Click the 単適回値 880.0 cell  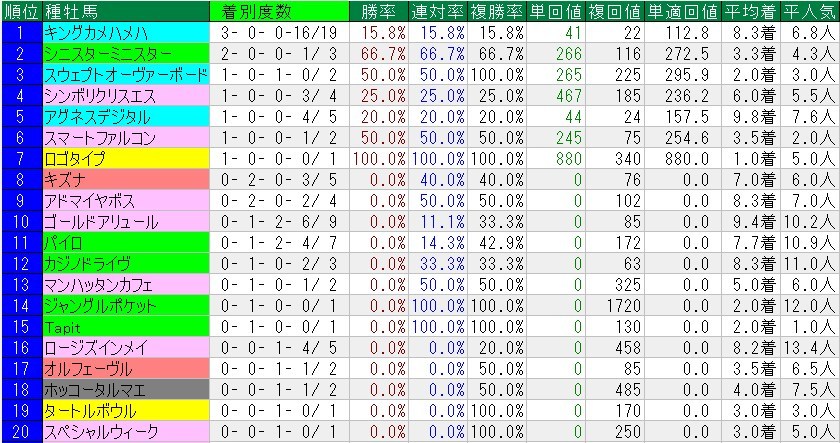pos(682,159)
